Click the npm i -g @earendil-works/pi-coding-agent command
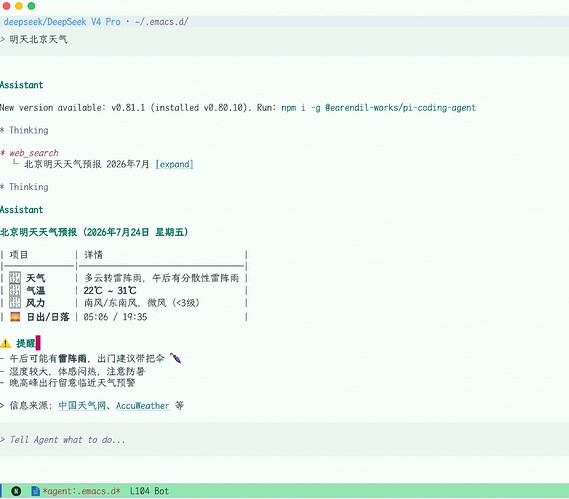Image resolution: width=569 pixels, height=499 pixels. 378,108
